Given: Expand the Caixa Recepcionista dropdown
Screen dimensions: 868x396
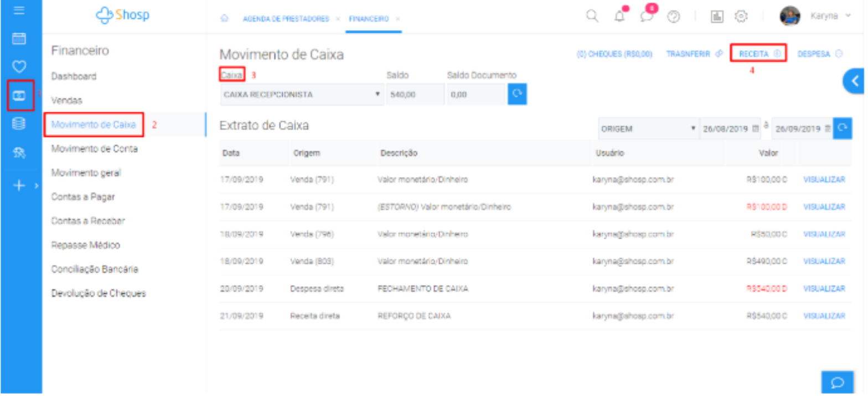Looking at the screenshot, I should pyautogui.click(x=302, y=95).
